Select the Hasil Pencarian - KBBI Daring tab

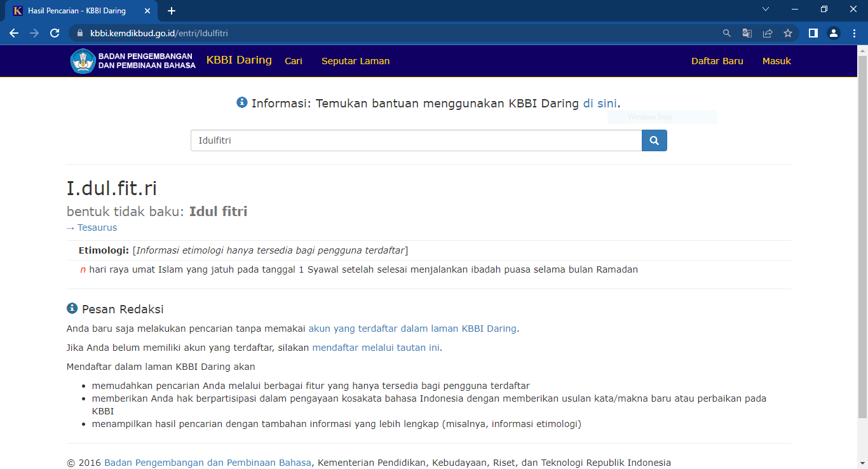[81, 11]
